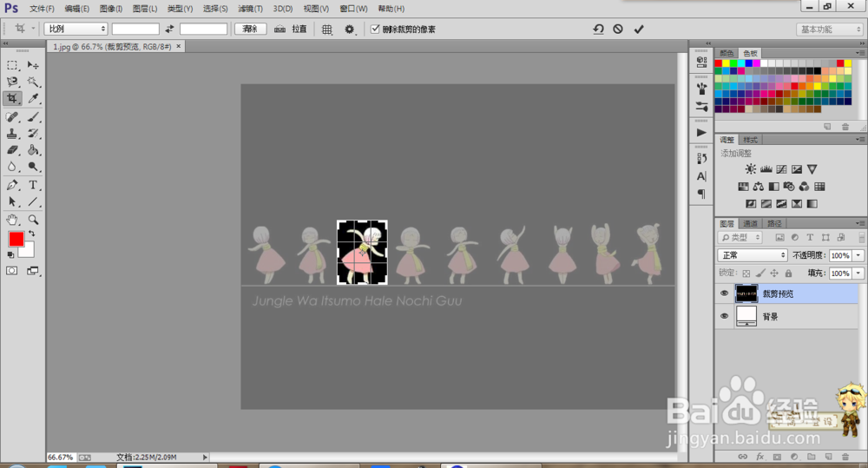This screenshot has width=868, height=468.
Task: Select the Zoom tool
Action: click(33, 220)
